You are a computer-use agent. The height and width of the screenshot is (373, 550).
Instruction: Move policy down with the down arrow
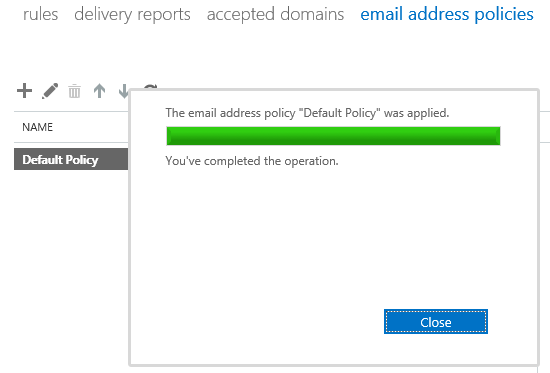click(x=123, y=91)
